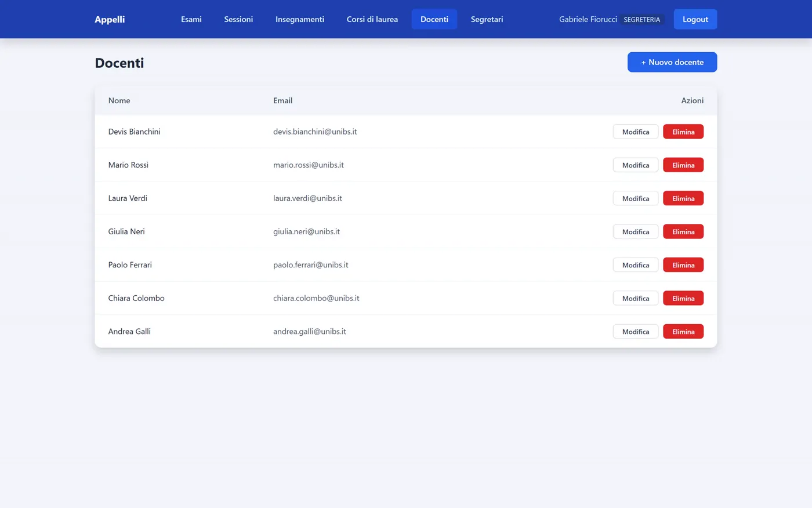Viewport: 812px width, 508px height.
Task: Open the Segretari section
Action: pyautogui.click(x=487, y=19)
